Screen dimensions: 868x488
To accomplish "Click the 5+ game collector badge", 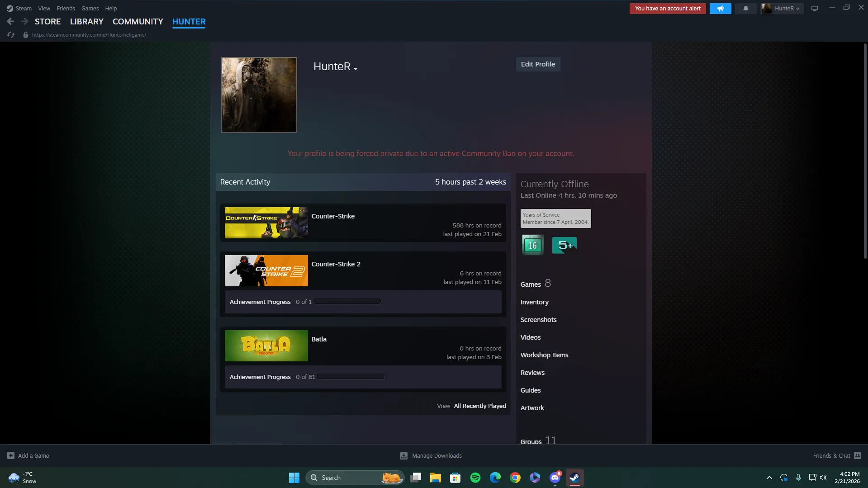I will pos(564,245).
